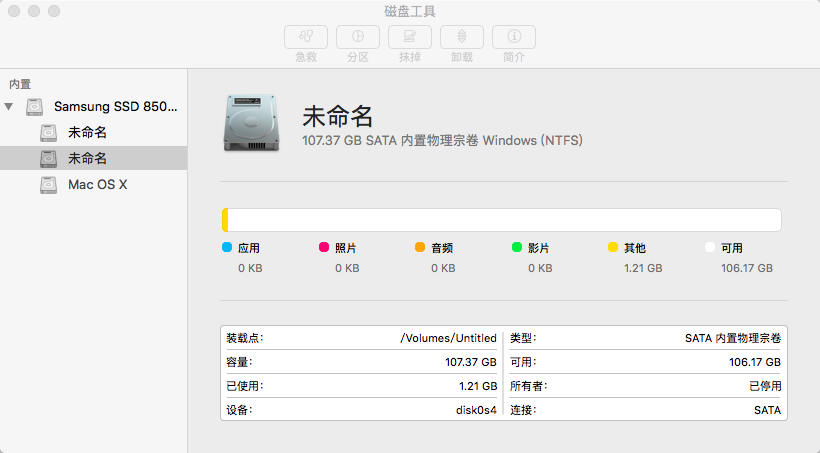Click the 设备 label in the info table

tap(239, 410)
